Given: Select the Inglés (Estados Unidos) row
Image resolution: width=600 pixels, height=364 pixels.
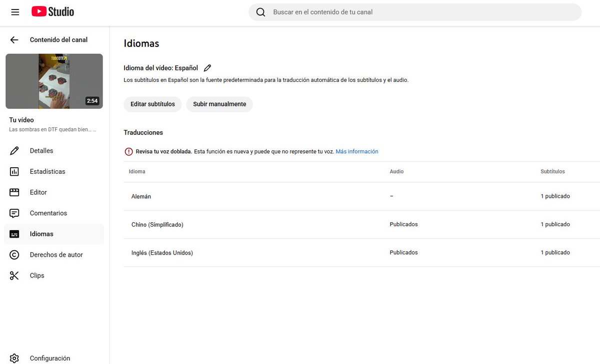Looking at the screenshot, I should [x=361, y=253].
